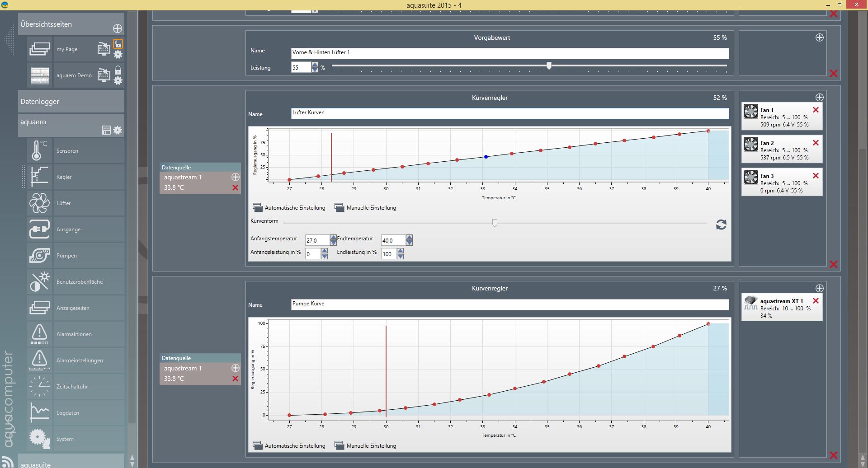This screenshot has width=868, height=468.
Task: Open the Pumpen section icon
Action: 39,255
